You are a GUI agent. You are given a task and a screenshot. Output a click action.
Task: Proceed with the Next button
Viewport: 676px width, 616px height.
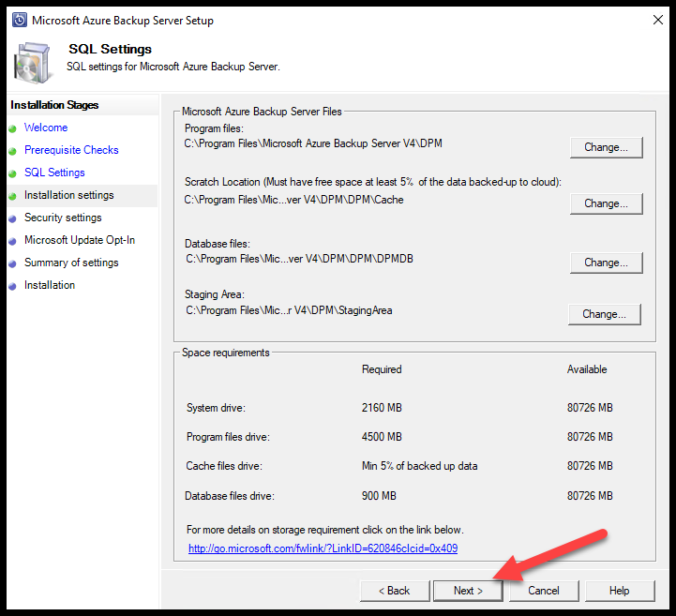[468, 591]
